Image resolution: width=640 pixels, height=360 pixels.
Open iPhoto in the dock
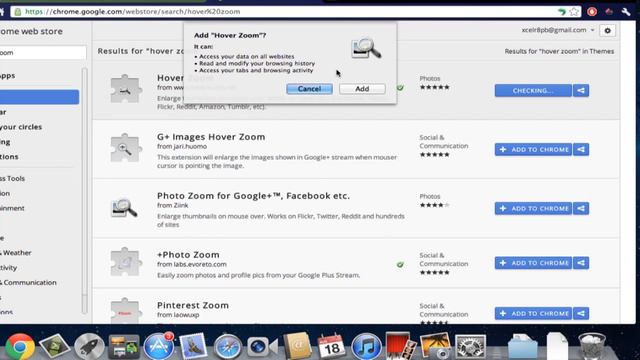click(x=435, y=346)
